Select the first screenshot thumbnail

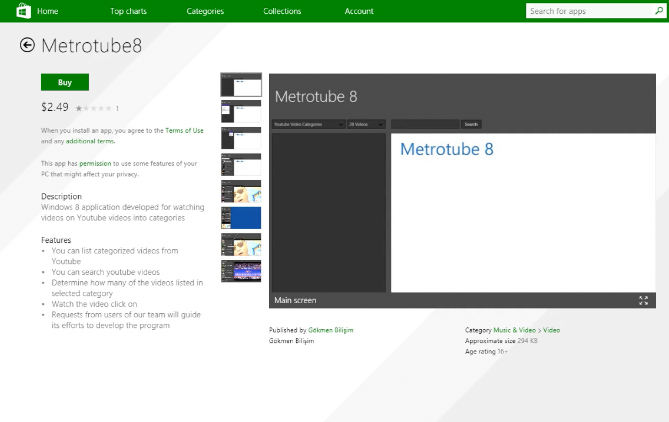(241, 84)
